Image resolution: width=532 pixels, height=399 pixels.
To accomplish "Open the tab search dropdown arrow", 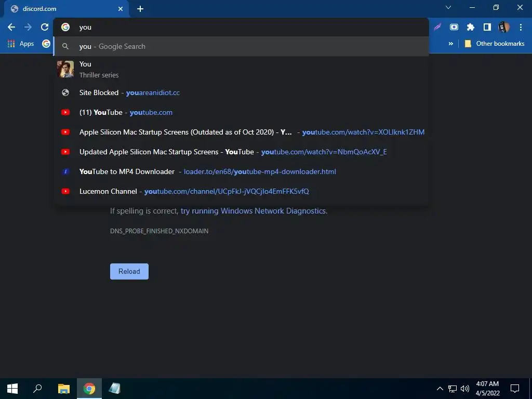I will [x=448, y=7].
